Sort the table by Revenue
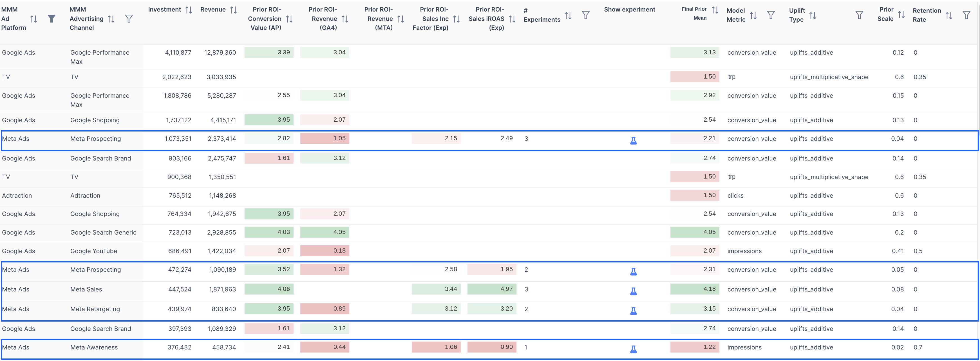The height and width of the screenshot is (361, 980). pos(234,10)
